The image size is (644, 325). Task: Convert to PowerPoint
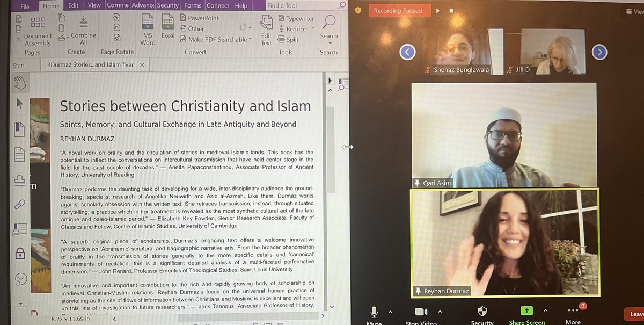coord(199,18)
